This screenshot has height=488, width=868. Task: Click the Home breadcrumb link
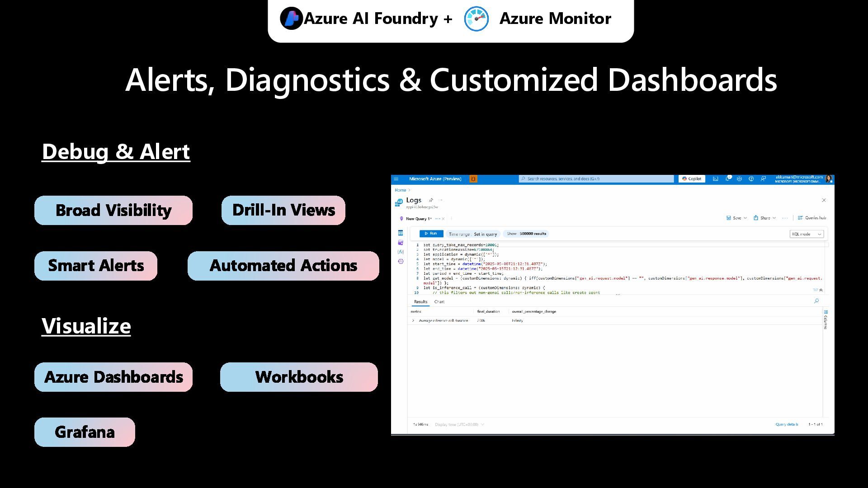click(x=400, y=190)
